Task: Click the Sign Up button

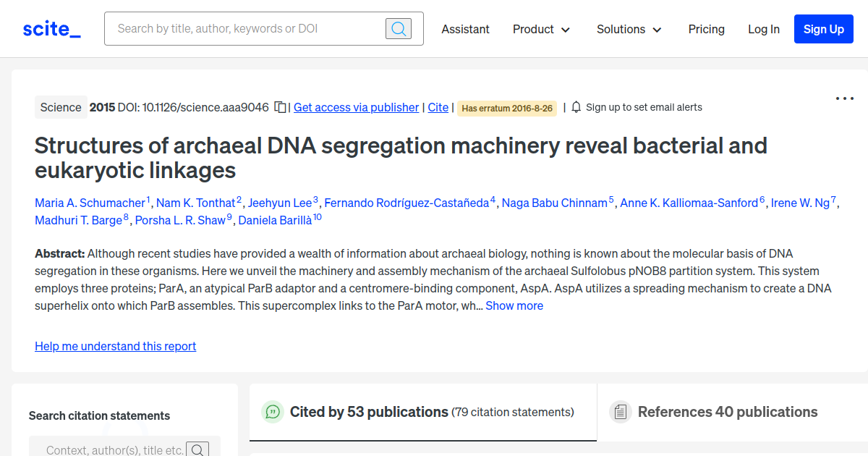Action: pos(823,29)
